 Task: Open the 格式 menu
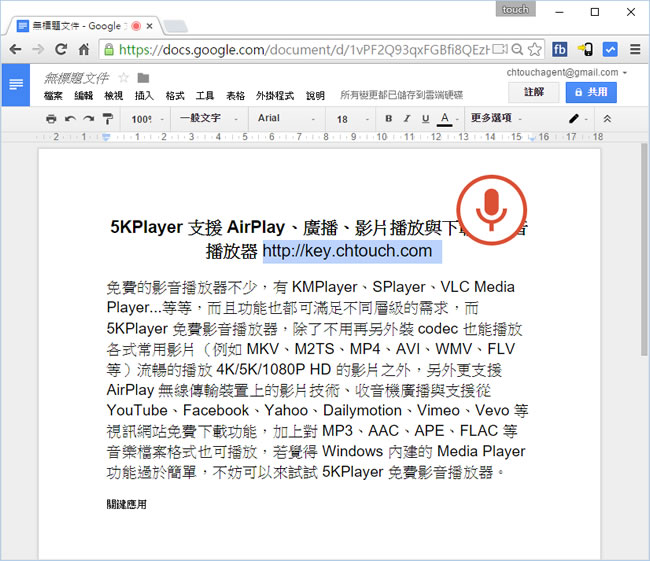pos(175,96)
